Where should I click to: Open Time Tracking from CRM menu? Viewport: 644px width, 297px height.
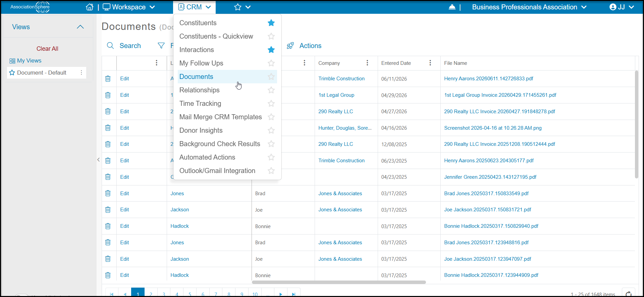[x=200, y=103]
